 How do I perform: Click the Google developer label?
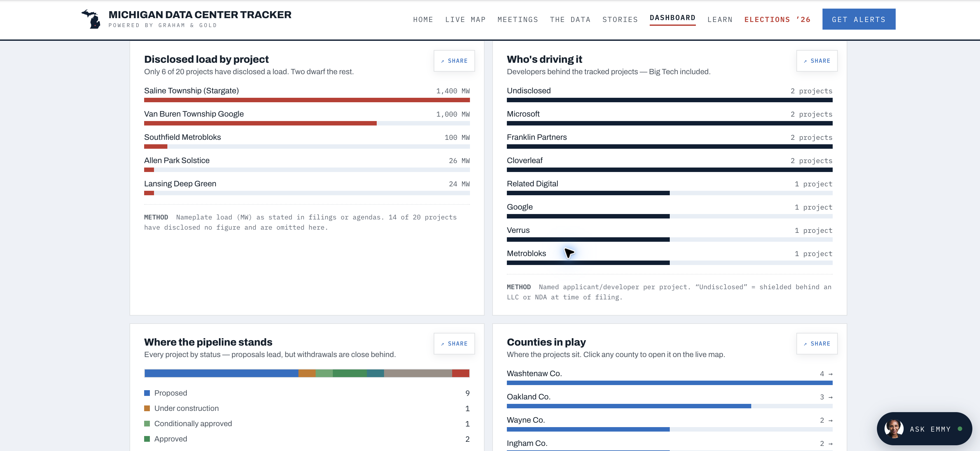(520, 207)
